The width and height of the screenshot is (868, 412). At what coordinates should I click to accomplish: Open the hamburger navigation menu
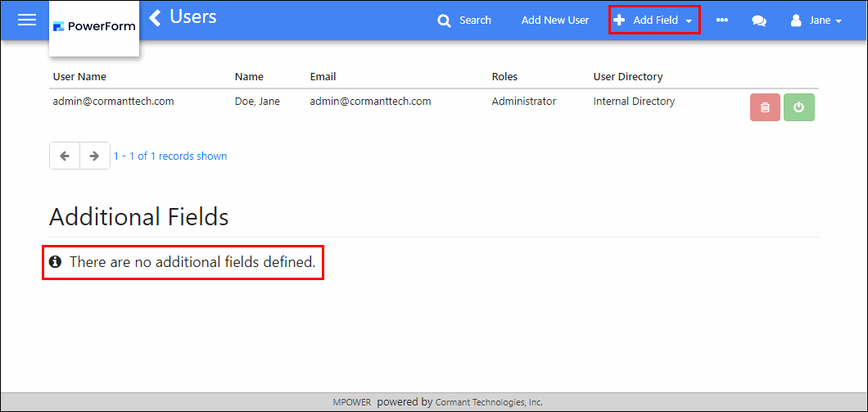[x=26, y=20]
